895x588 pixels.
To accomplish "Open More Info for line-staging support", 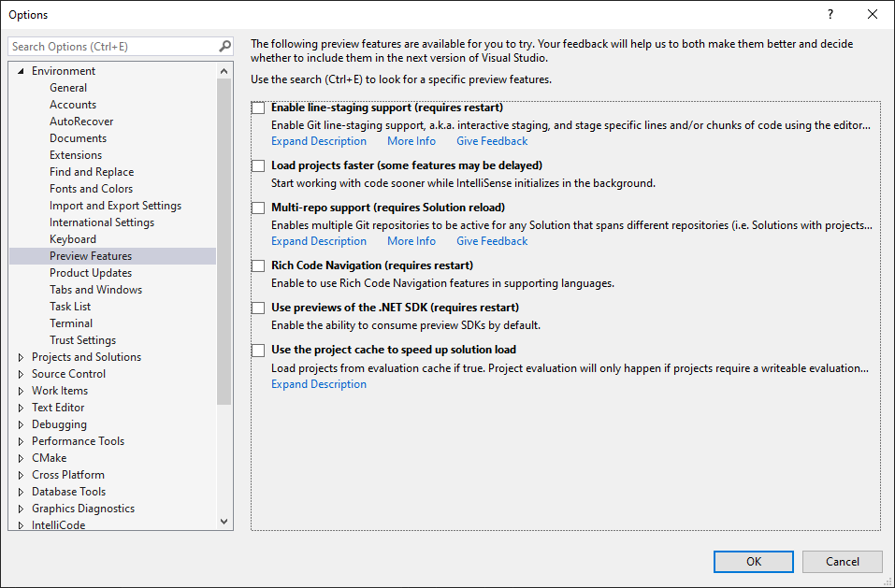I will [411, 141].
